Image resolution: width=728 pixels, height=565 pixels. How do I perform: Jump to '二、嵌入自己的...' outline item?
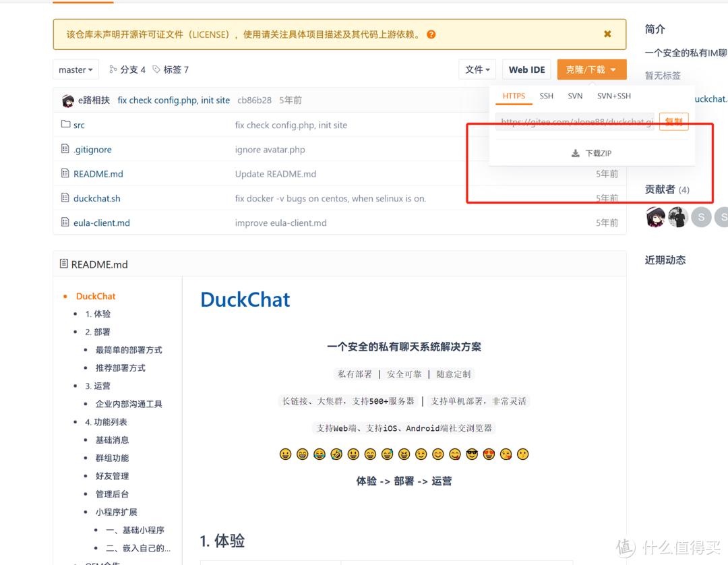(138, 548)
